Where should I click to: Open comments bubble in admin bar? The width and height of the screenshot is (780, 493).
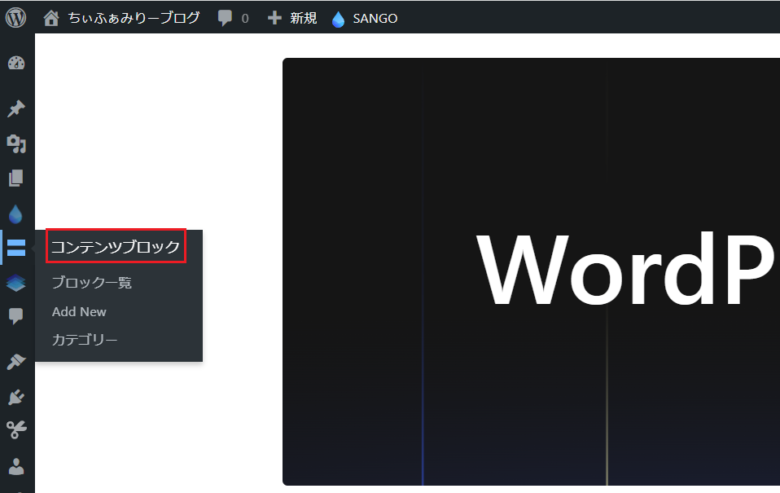click(x=225, y=18)
